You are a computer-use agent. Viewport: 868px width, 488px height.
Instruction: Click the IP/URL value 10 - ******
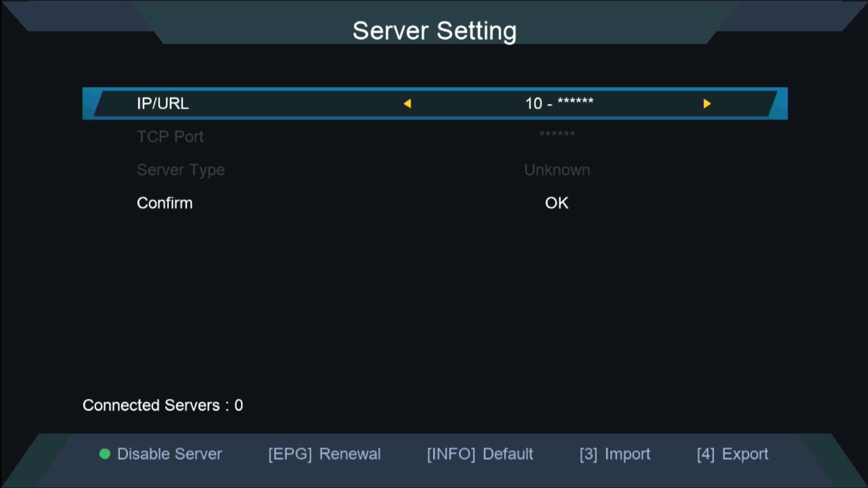(559, 103)
